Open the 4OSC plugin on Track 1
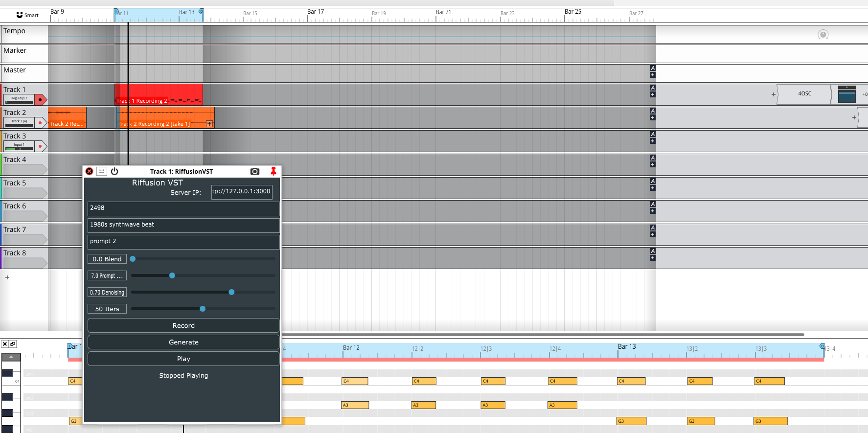The image size is (868, 433). coord(804,94)
